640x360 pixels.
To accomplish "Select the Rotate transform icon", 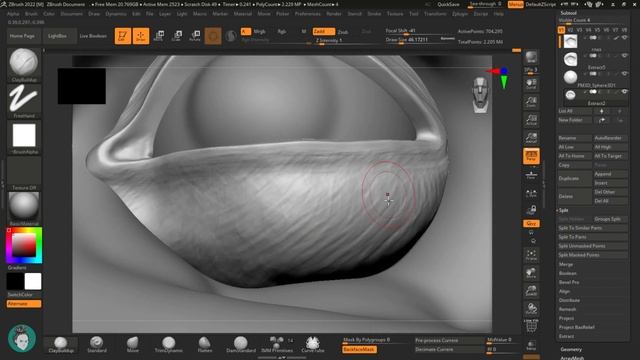I will pos(195,36).
